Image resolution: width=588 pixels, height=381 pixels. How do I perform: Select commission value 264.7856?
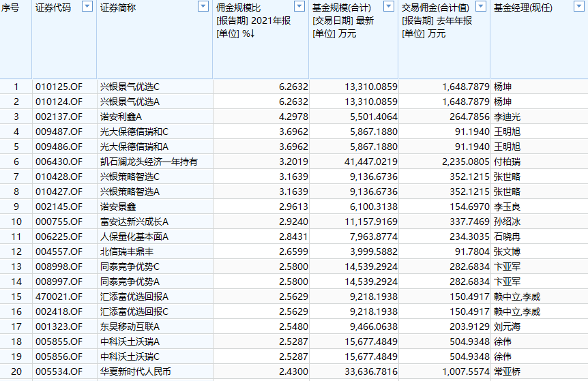click(469, 117)
